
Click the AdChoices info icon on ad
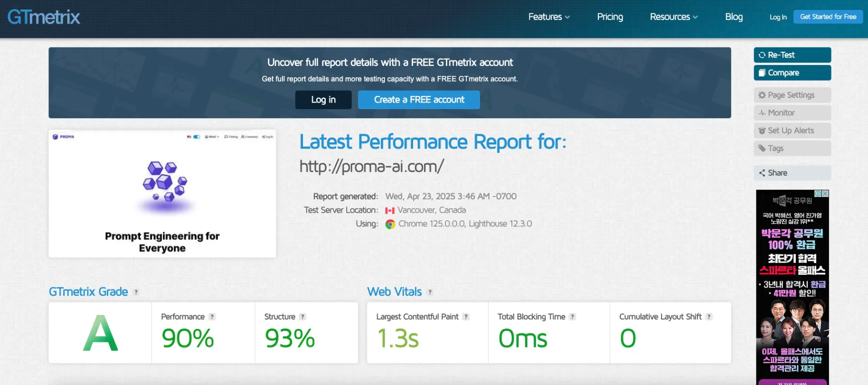click(818, 193)
